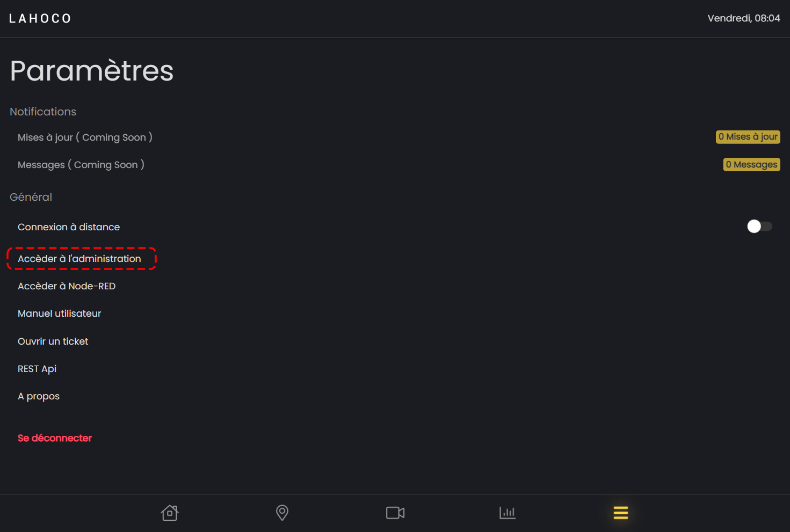
Task: Open the A propos page
Action: pyautogui.click(x=39, y=396)
